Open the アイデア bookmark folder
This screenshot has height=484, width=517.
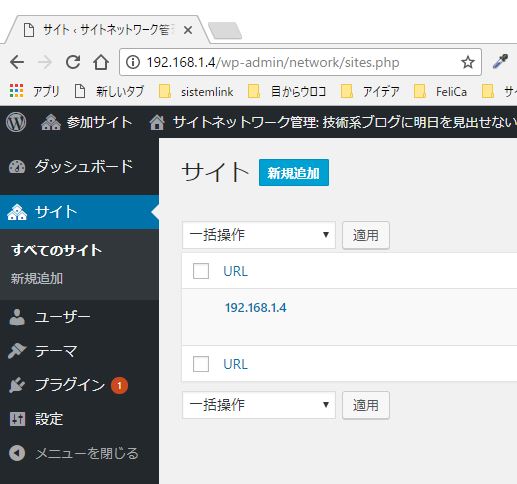coord(370,91)
